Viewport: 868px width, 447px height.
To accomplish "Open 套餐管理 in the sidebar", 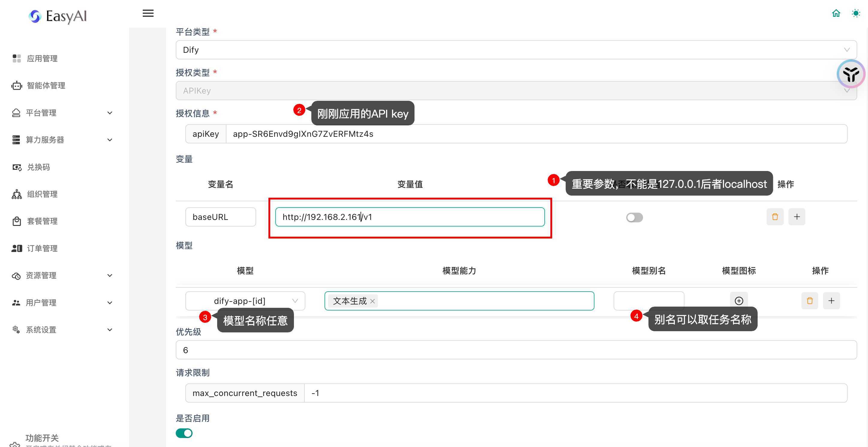I will click(42, 221).
